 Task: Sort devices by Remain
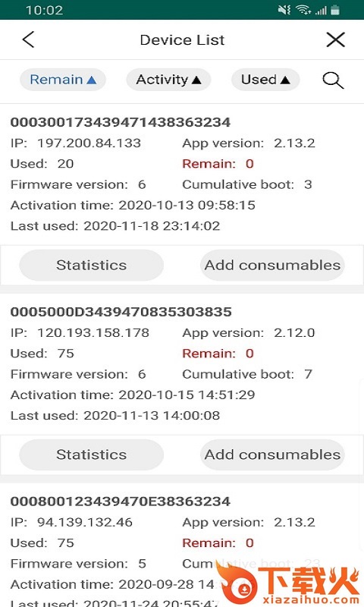(63, 80)
